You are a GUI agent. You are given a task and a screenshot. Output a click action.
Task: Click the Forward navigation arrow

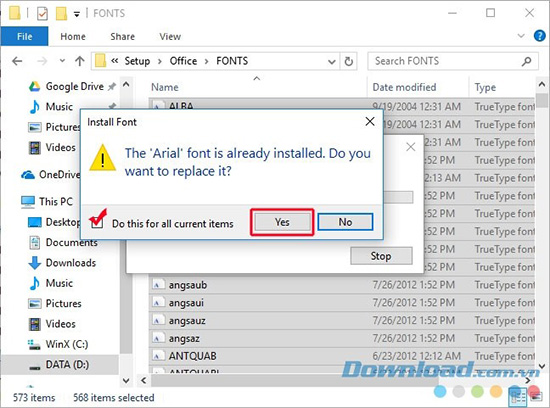click(42, 61)
